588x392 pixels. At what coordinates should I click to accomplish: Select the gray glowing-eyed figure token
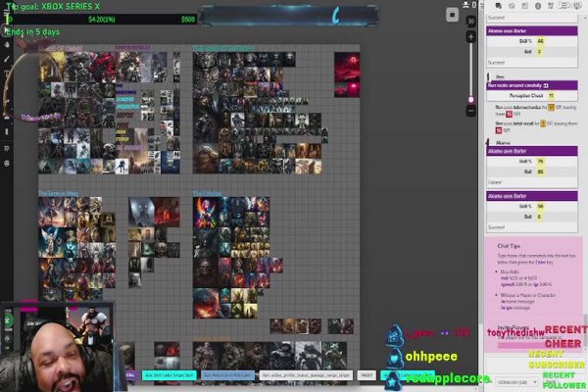click(141, 213)
